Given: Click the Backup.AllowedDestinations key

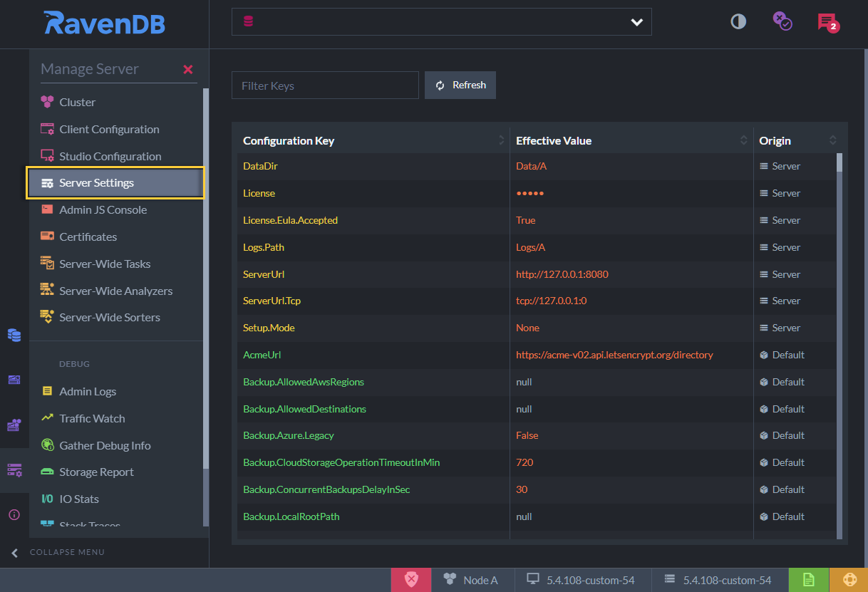Looking at the screenshot, I should tap(304, 409).
